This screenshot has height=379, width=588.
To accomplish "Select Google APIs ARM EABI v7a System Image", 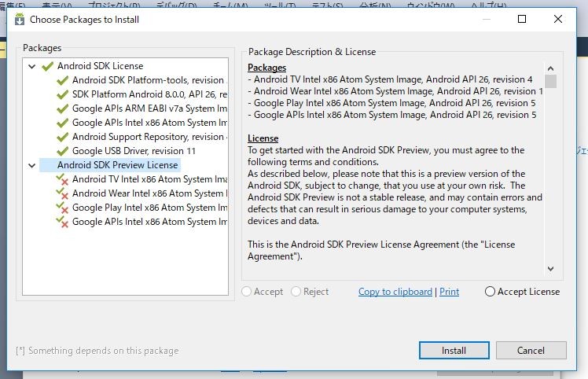I will 149,109.
